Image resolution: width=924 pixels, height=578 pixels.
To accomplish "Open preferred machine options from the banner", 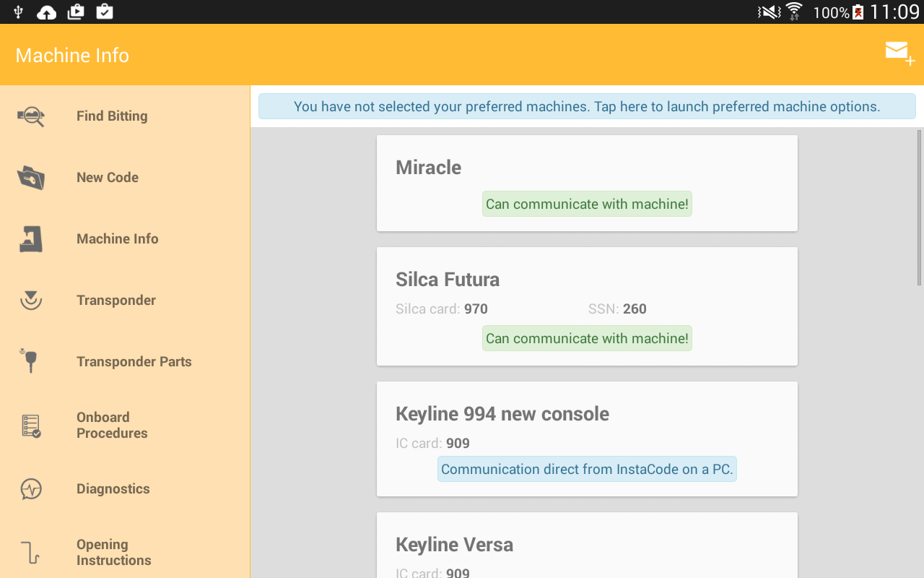I will 587,106.
